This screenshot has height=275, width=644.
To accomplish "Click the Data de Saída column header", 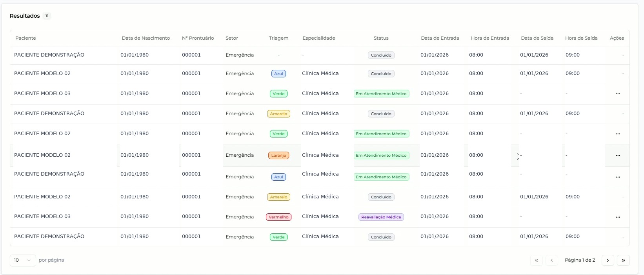I will tap(537, 38).
